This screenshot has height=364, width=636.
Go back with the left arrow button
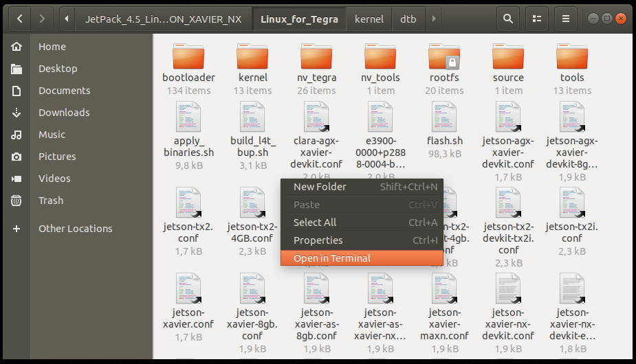point(19,19)
